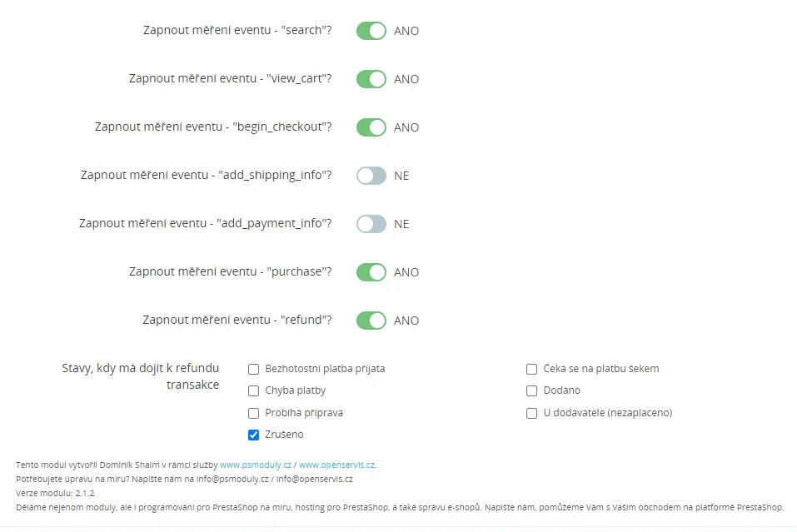Screen dimensions: 797x532
Task: Click the NE label beside "add_shipping_info" toggle
Action: click(401, 176)
